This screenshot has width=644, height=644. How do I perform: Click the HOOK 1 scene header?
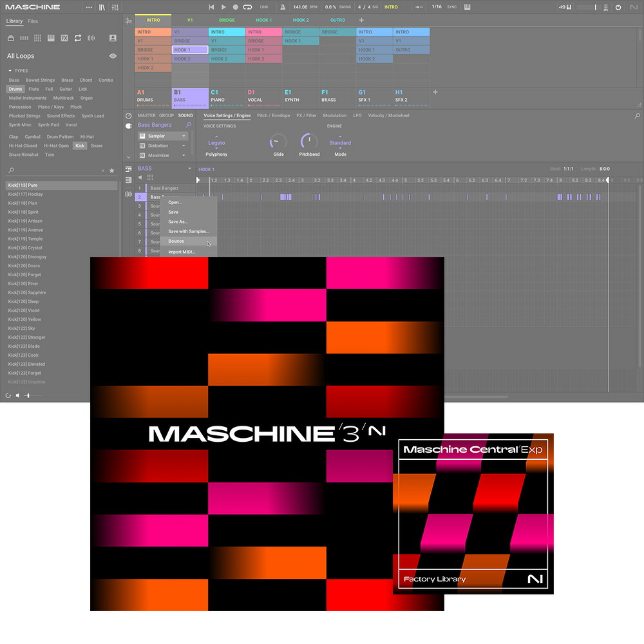point(264,20)
